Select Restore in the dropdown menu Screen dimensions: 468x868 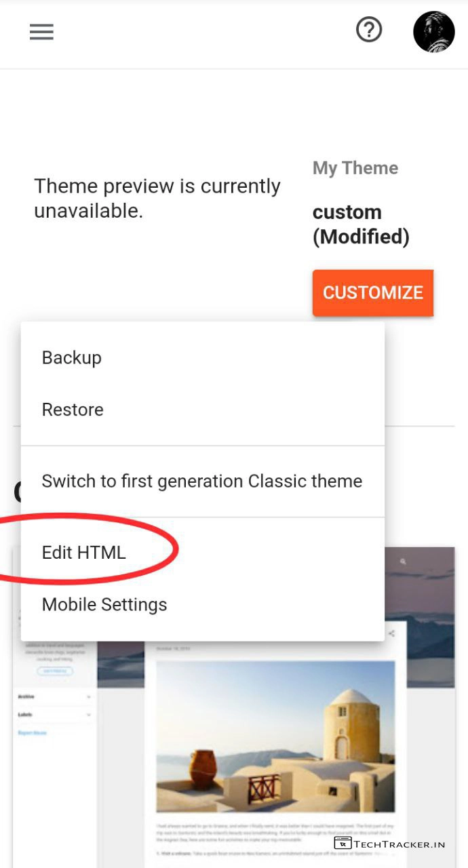[73, 410]
